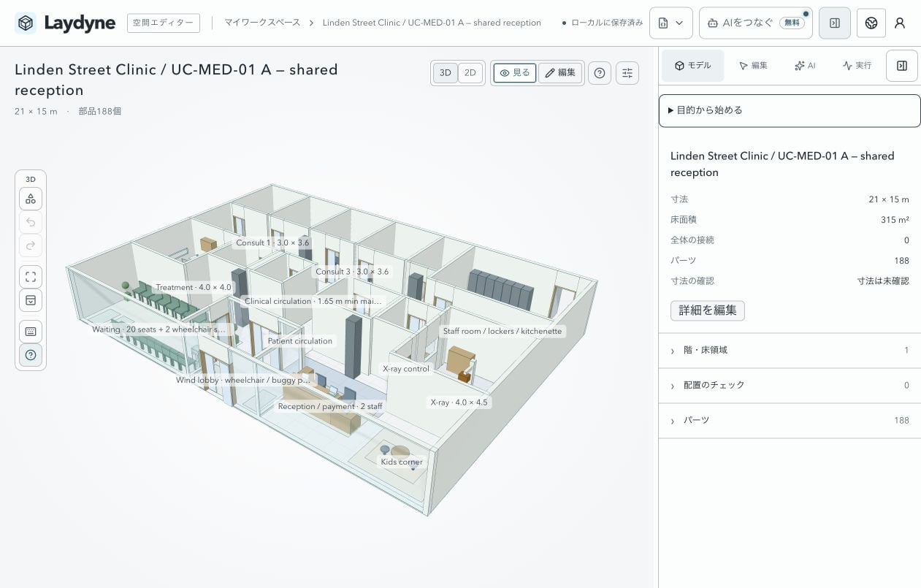
Task: Fit the view with the frame icon
Action: click(x=31, y=277)
